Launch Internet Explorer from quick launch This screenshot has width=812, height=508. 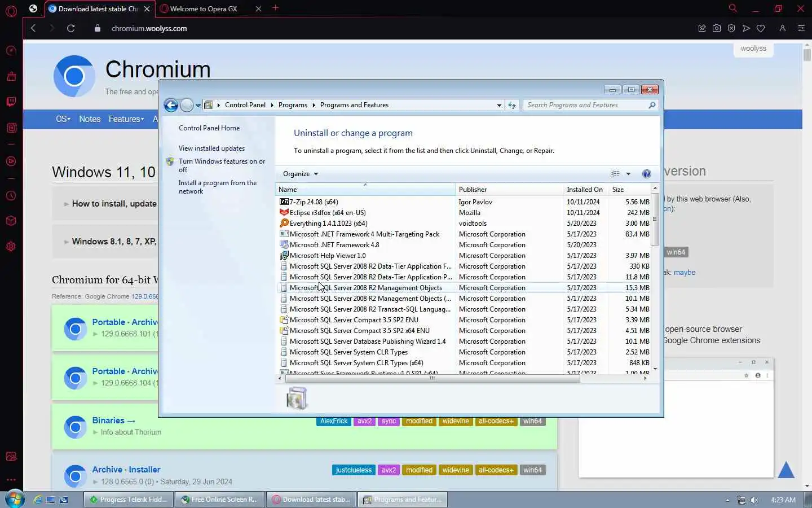tap(38, 500)
